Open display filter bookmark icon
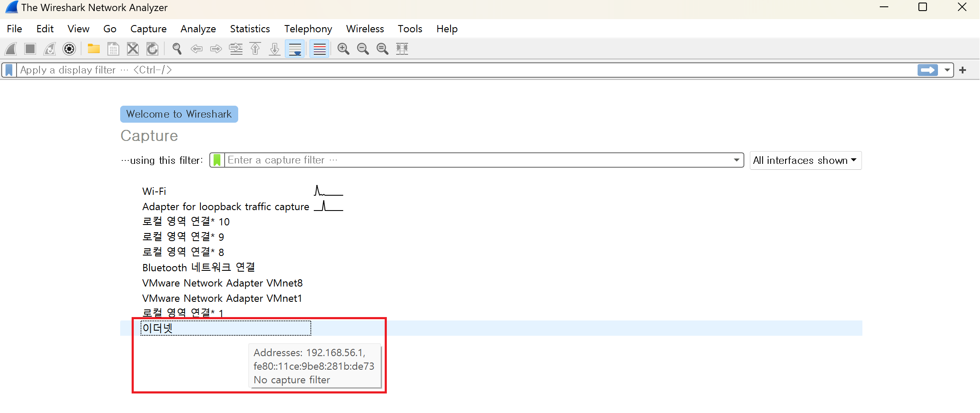The image size is (980, 413). (x=9, y=70)
